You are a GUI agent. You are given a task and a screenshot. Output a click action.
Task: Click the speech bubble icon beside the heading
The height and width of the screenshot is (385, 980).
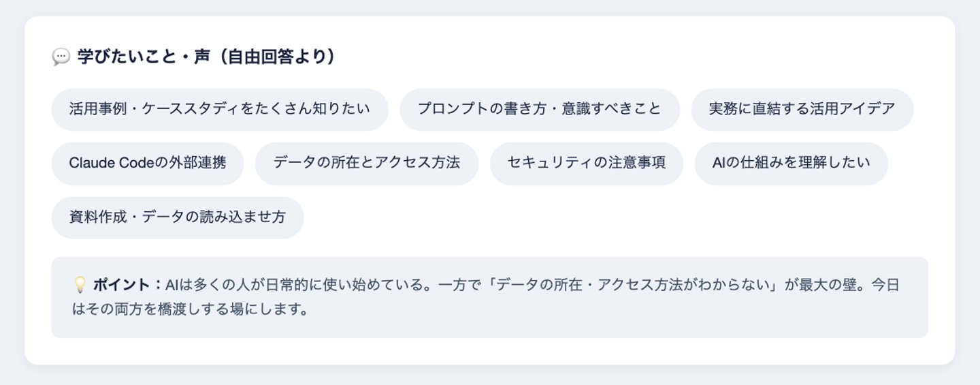(x=61, y=57)
